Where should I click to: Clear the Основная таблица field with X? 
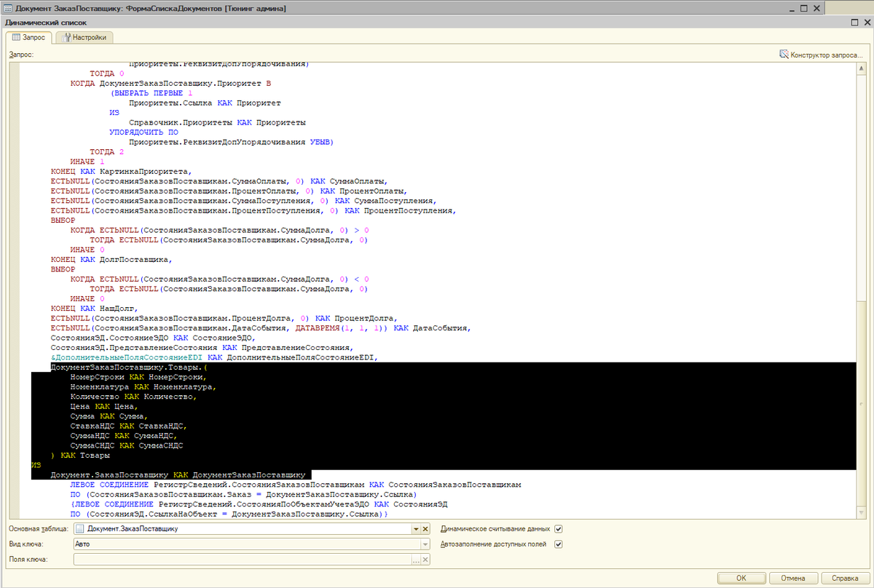(425, 529)
